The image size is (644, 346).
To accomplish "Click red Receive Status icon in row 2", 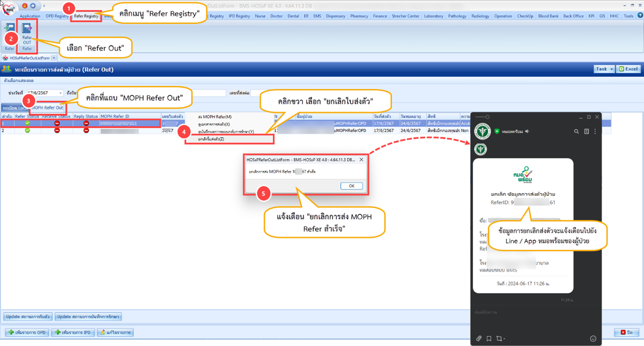I will [57, 131].
